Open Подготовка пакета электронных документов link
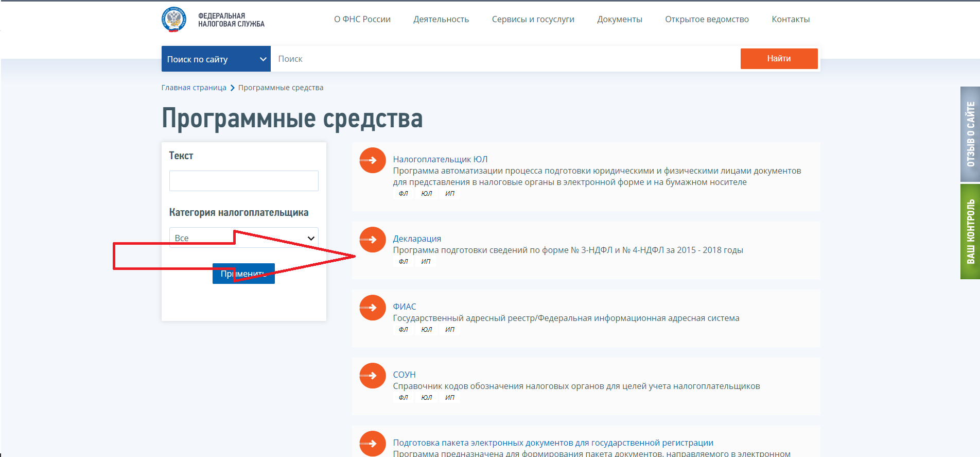 553,443
